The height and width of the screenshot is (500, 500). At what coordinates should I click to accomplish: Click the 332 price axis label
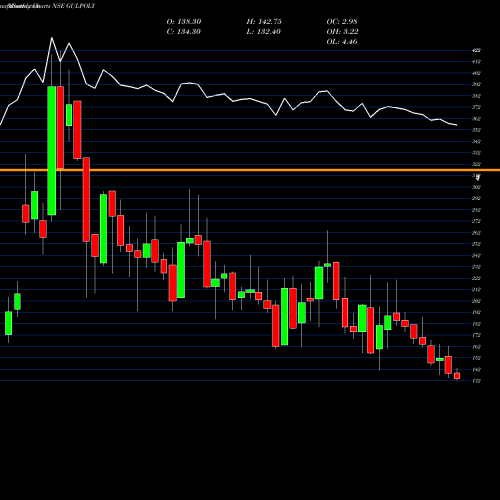pos(476,153)
